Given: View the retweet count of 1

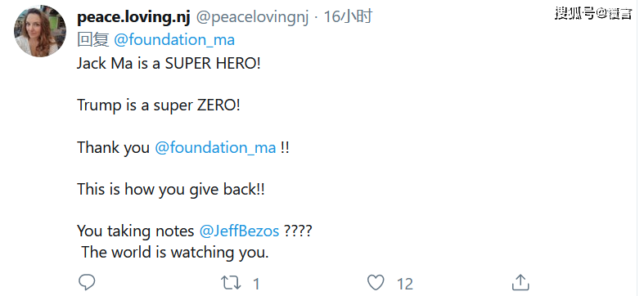Looking at the screenshot, I should 256,284.
